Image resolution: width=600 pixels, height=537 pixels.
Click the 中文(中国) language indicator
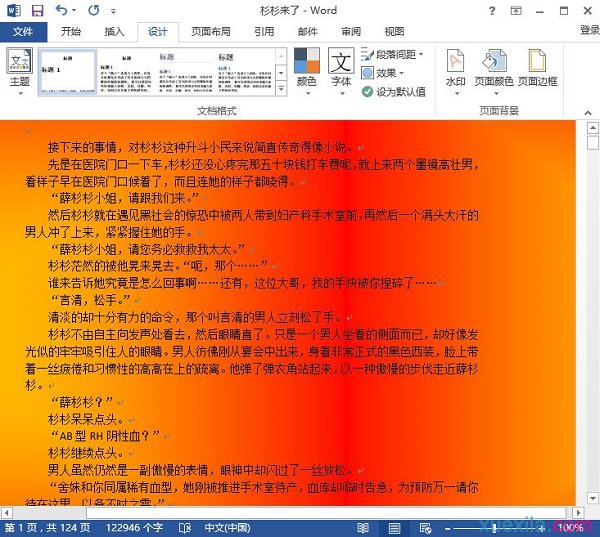(x=227, y=528)
